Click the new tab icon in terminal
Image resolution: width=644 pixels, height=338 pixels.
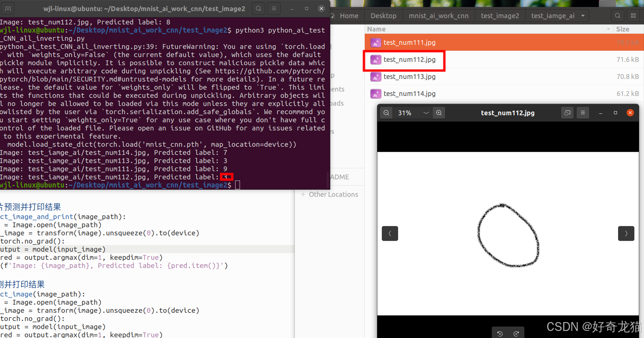pos(8,9)
